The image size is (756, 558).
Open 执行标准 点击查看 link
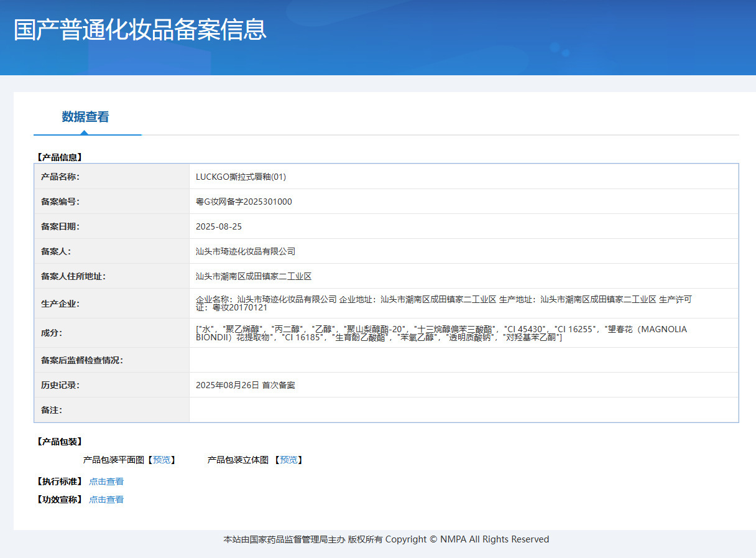click(x=106, y=481)
